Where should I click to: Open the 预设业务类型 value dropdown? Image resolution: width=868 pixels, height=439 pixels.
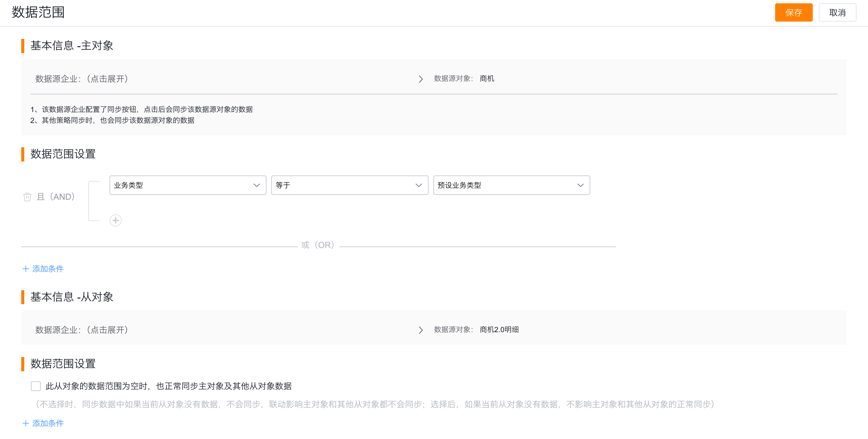511,185
